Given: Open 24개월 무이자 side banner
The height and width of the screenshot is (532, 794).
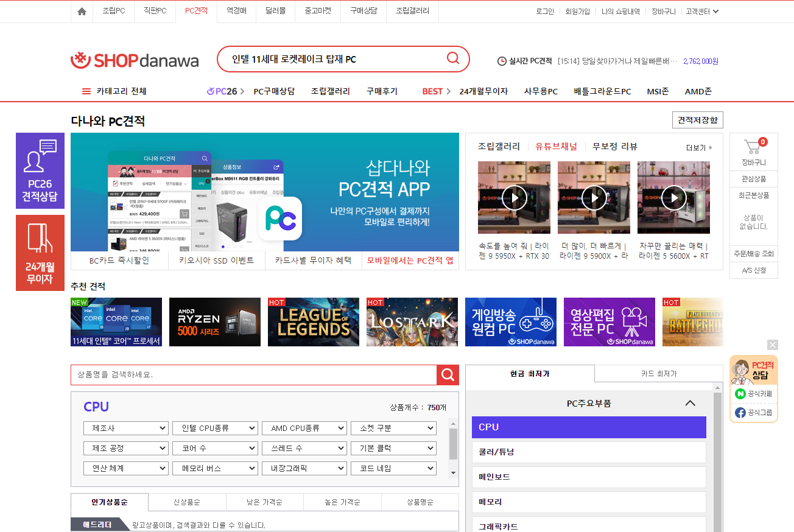Looking at the screenshot, I should coord(40,253).
